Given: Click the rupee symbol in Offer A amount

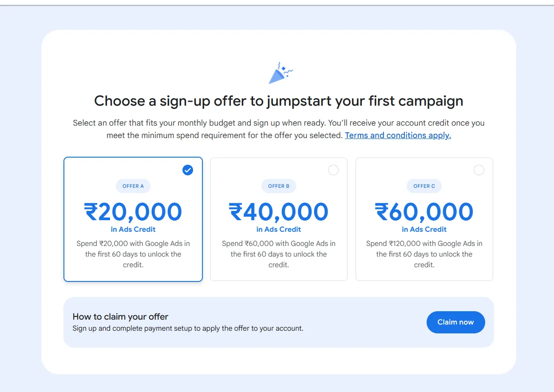Looking at the screenshot, I should (90, 212).
